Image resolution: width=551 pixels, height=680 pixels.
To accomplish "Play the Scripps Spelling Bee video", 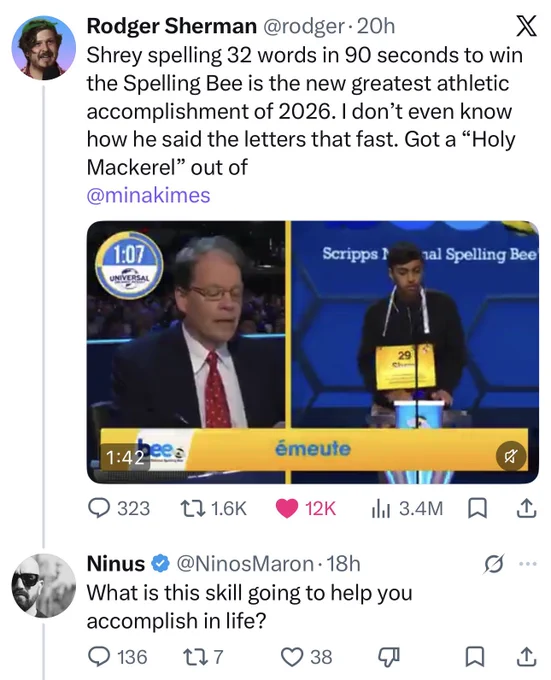I will point(313,352).
